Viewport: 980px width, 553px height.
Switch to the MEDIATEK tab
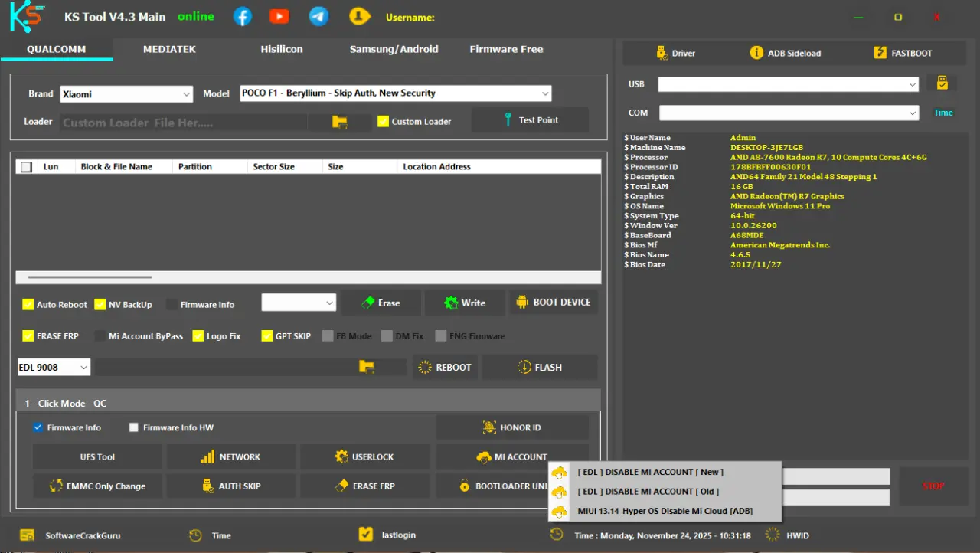pyautogui.click(x=169, y=49)
